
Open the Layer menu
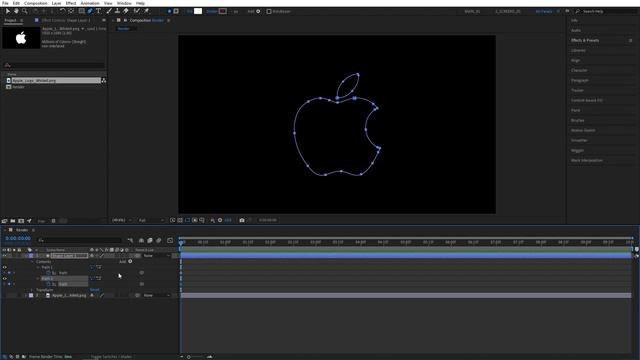(56, 3)
